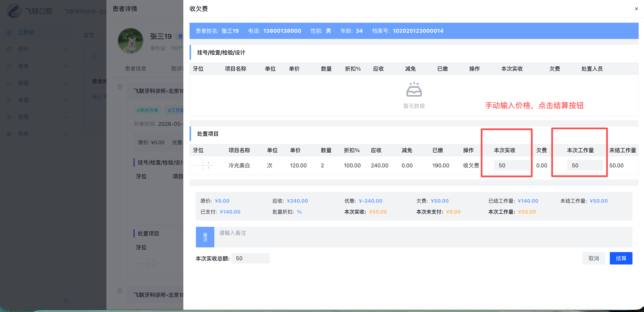Click 首页 breadcrumb link
This screenshot has width=644, height=312.
(89, 35)
